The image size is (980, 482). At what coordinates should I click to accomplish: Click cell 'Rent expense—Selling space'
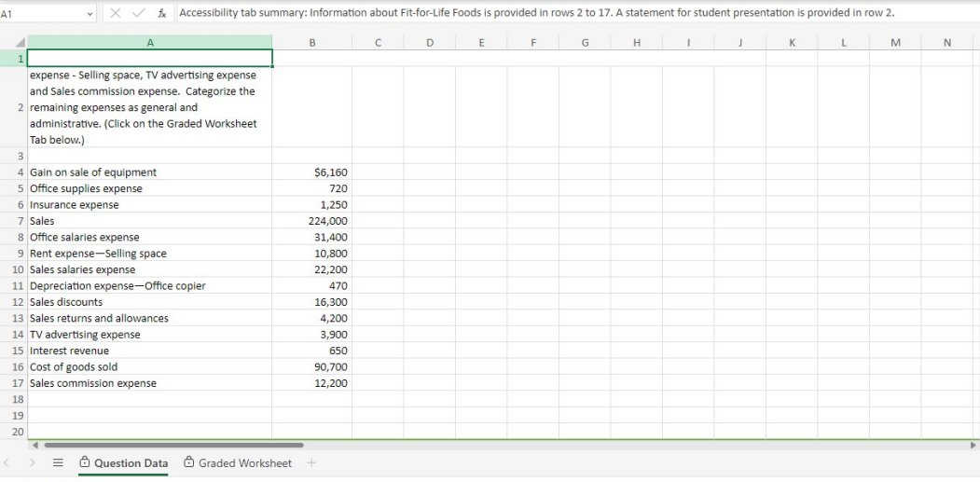(x=150, y=254)
